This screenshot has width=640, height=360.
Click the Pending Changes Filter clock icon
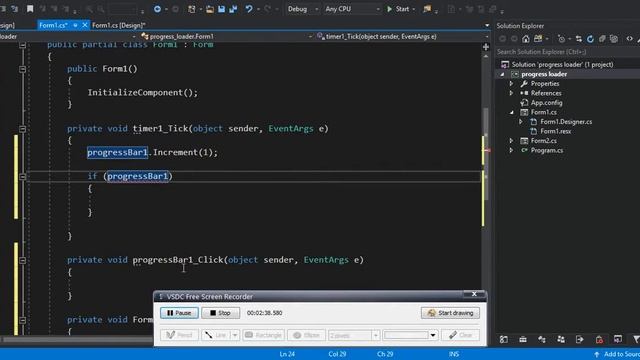561,39
